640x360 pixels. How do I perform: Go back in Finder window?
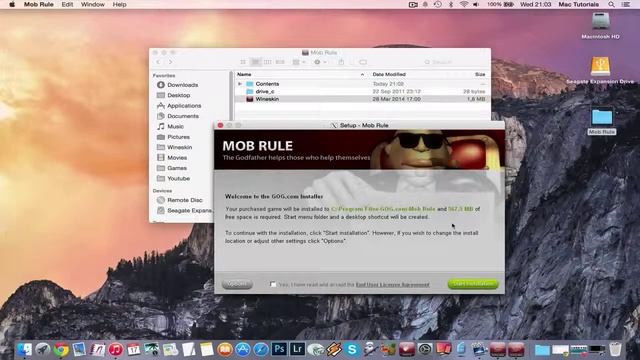pos(159,62)
